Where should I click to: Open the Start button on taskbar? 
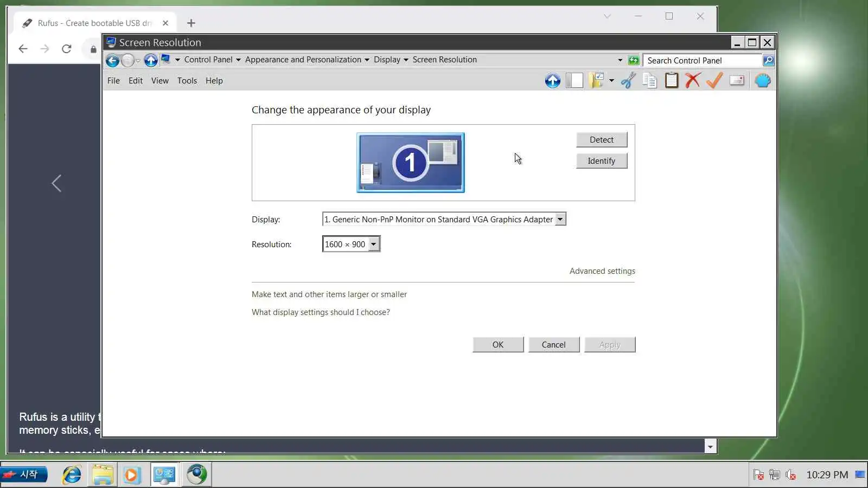pos(24,475)
